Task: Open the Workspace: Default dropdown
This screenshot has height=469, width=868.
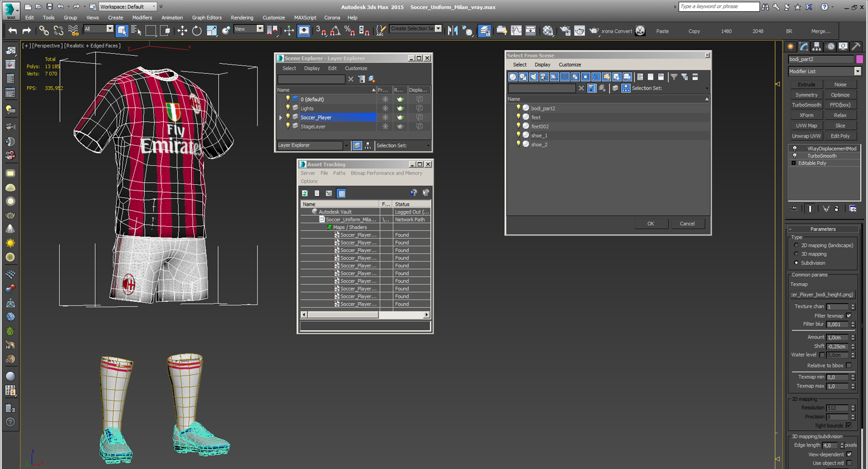Action: pos(127,6)
